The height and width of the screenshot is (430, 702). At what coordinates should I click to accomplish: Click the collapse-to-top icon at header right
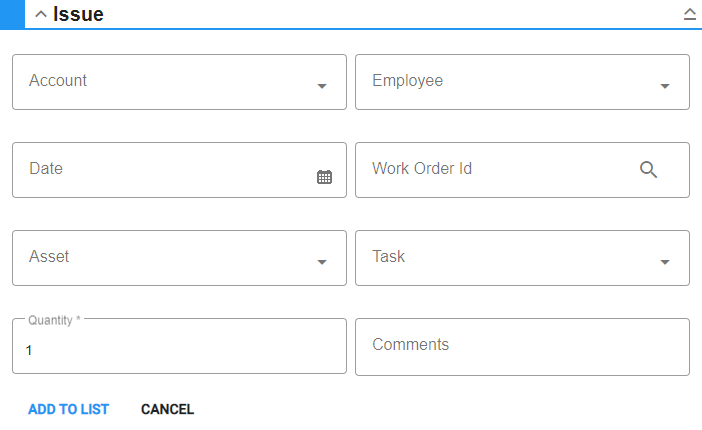click(689, 14)
